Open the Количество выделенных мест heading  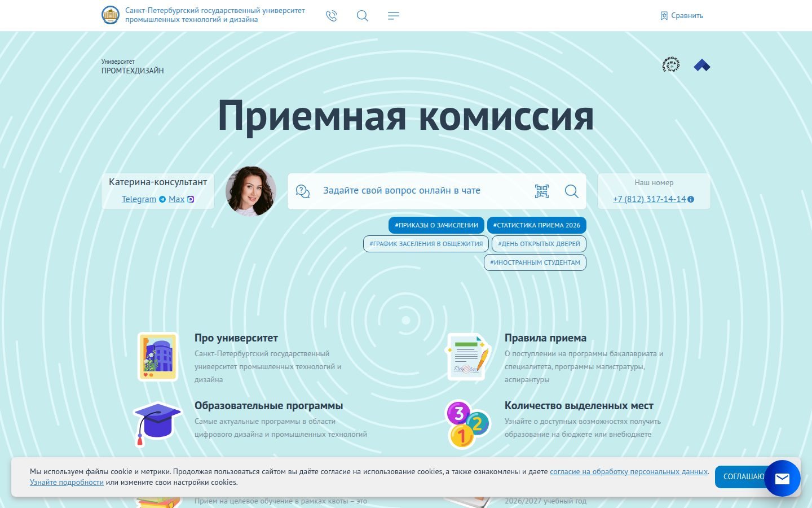579,406
